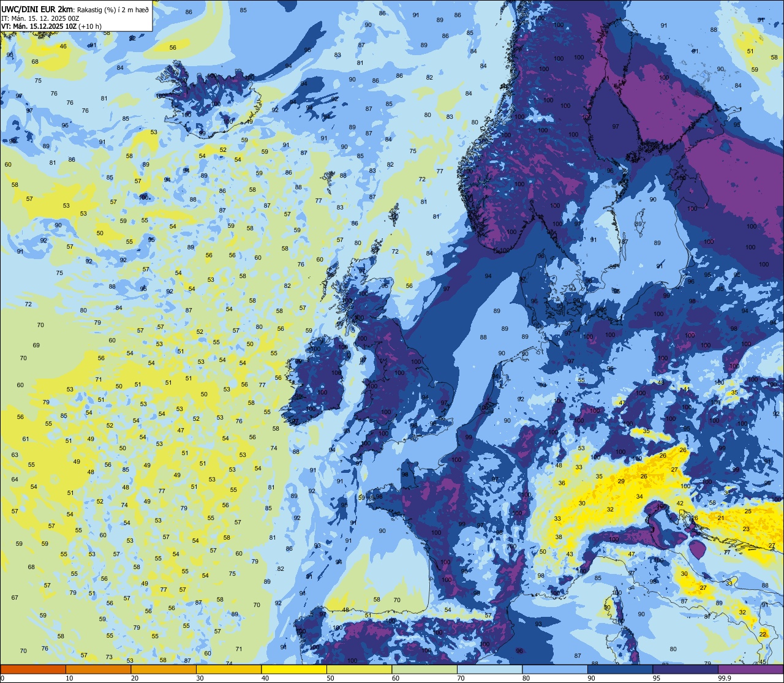The image size is (784, 683).
Task: Click the 90–95 % dark blue legend swatch
Action: (620, 669)
